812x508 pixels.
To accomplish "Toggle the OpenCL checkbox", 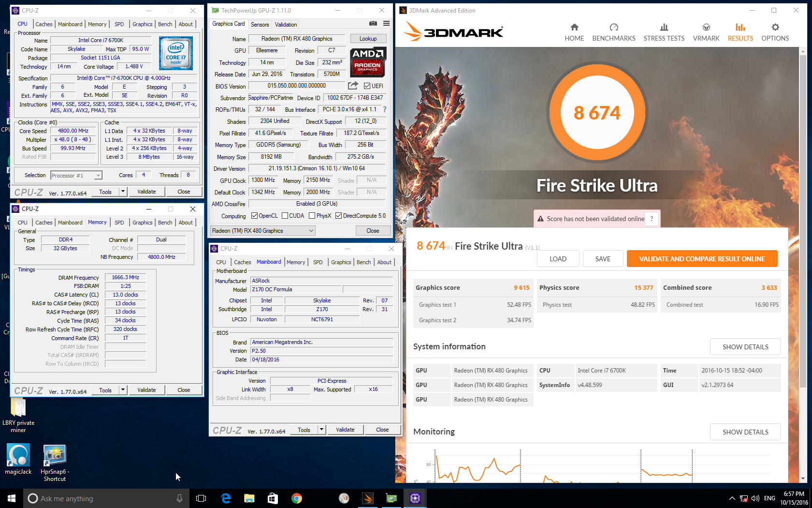I will (x=255, y=216).
